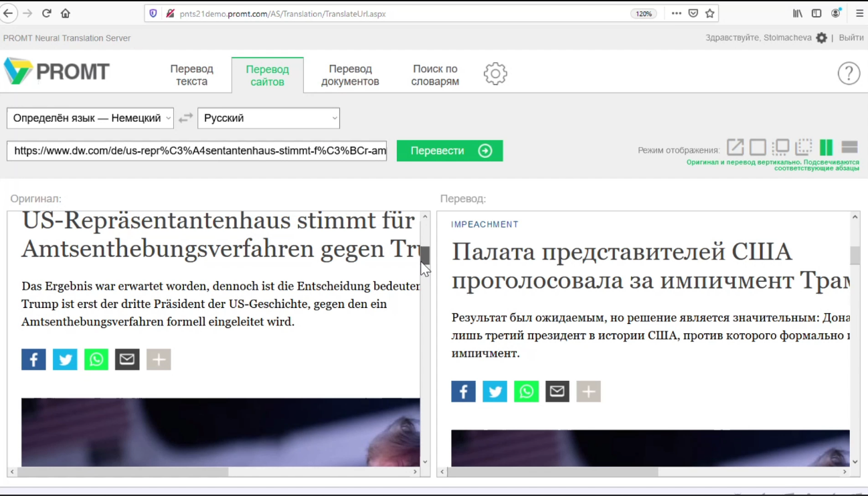Open user settings gear next to Stolmacheva
This screenshot has width=868, height=496.
(x=821, y=38)
